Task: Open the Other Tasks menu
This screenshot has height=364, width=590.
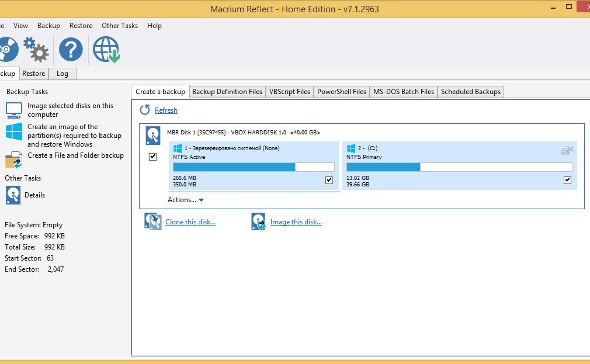Action: [x=120, y=26]
